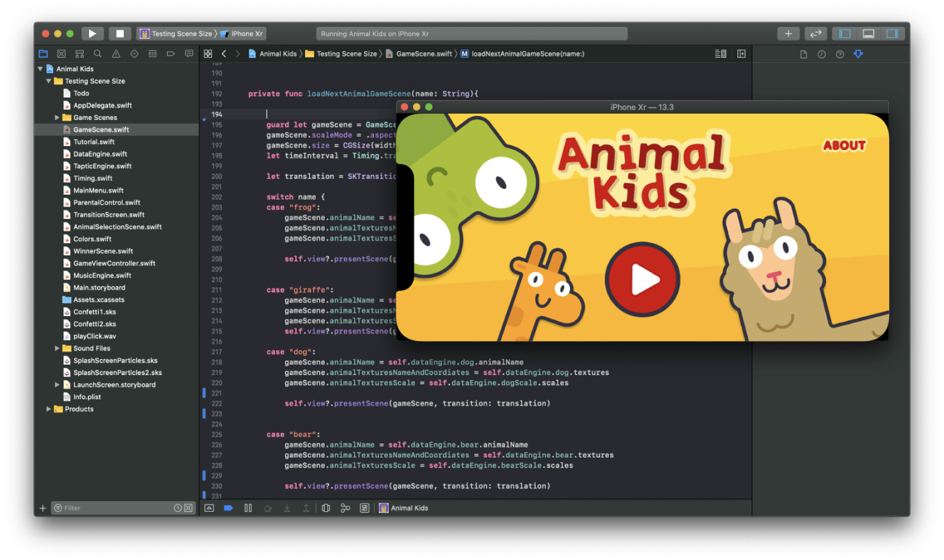This screenshot has height=560, width=944.
Task: Expand the Game Scenes folder
Action: [57, 118]
